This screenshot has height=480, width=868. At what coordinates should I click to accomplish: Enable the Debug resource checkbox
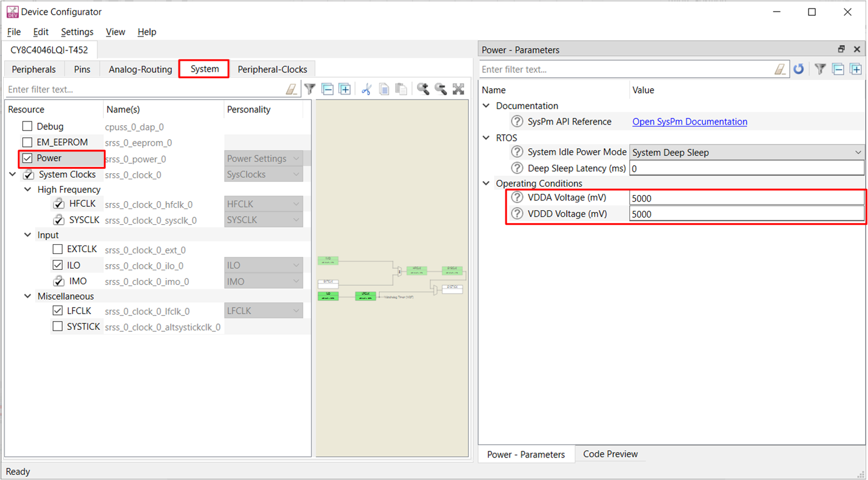coord(27,126)
